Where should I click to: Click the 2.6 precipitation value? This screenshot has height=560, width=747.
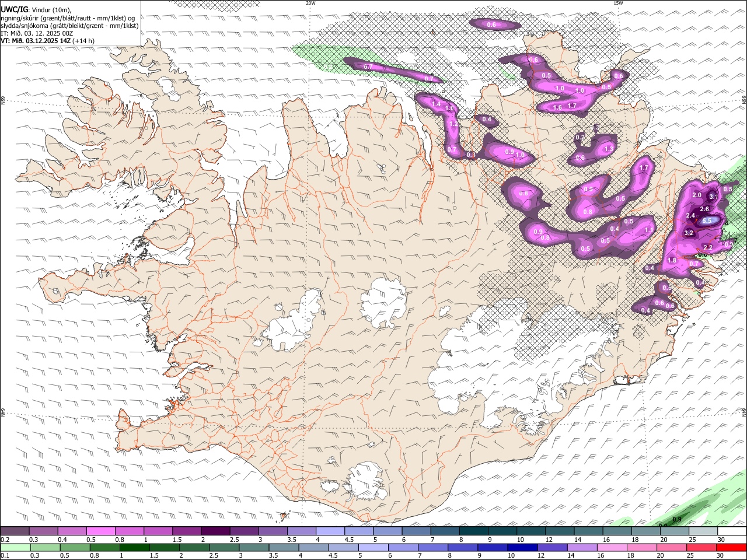pos(704,209)
